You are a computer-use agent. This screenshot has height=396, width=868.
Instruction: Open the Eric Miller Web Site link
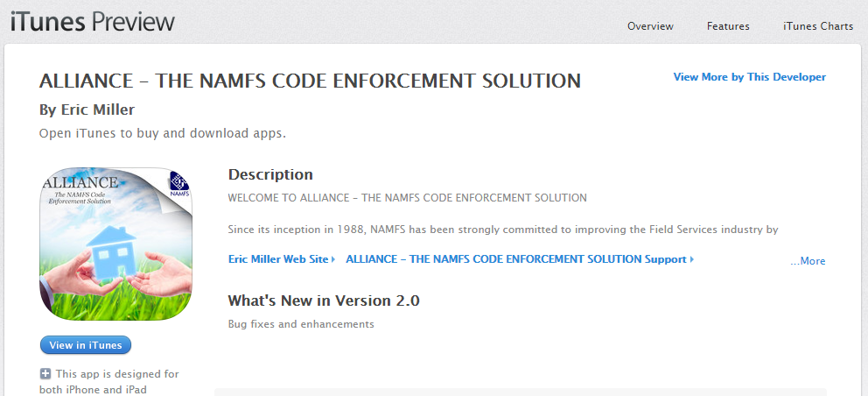pos(281,259)
